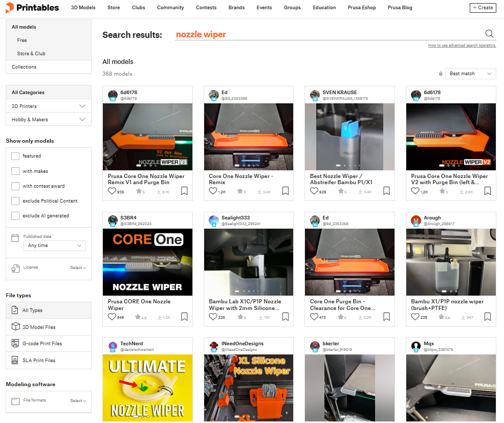Like Core One Purge Bin model
This screenshot has width=504, height=423.
[314, 317]
